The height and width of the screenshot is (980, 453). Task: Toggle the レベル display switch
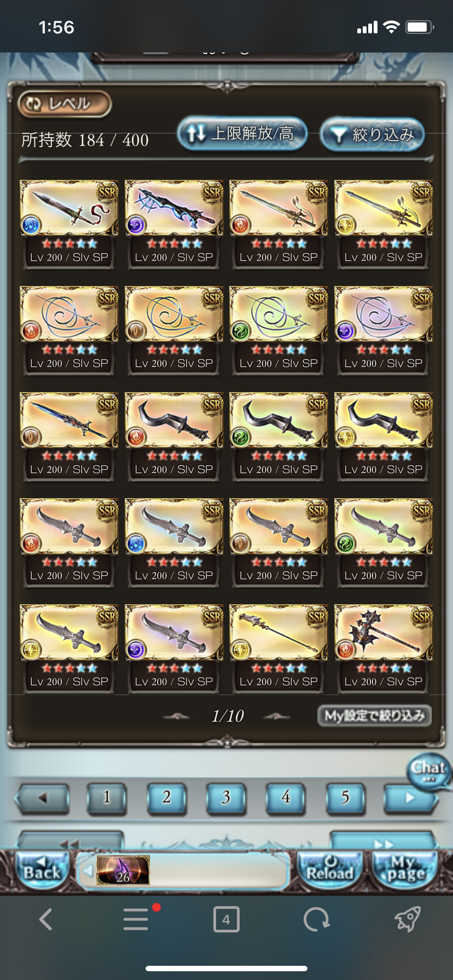[x=65, y=104]
